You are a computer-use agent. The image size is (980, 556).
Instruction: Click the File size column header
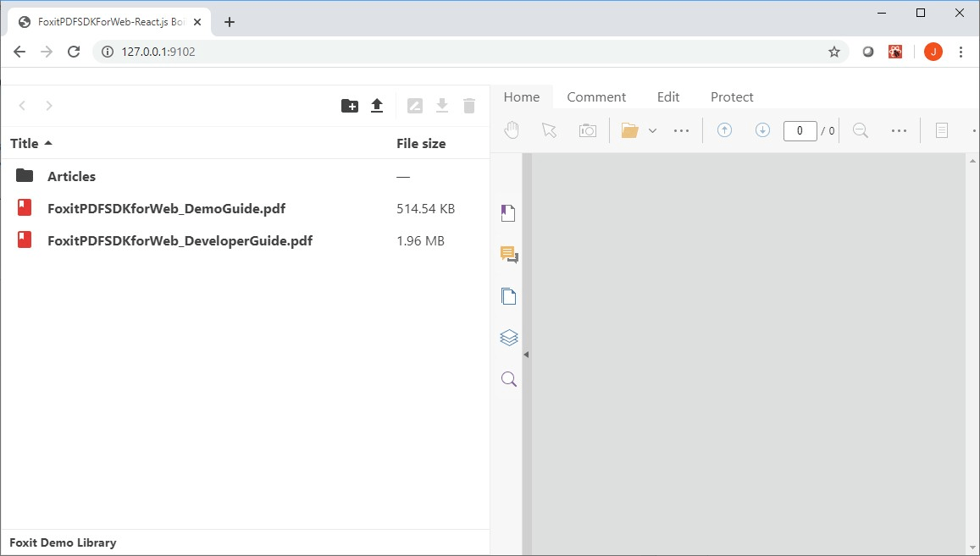coord(421,144)
